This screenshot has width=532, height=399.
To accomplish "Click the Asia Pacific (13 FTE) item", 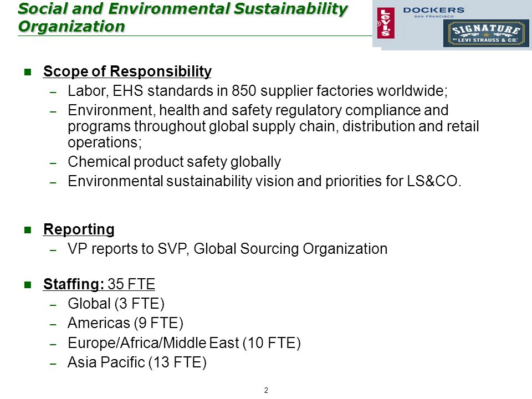I will [137, 362].
